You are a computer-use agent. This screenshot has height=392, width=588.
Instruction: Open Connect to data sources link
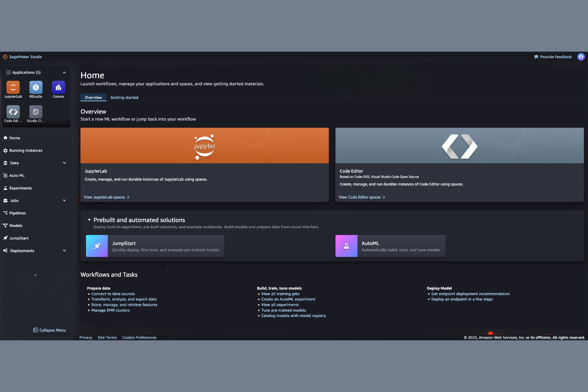point(113,294)
